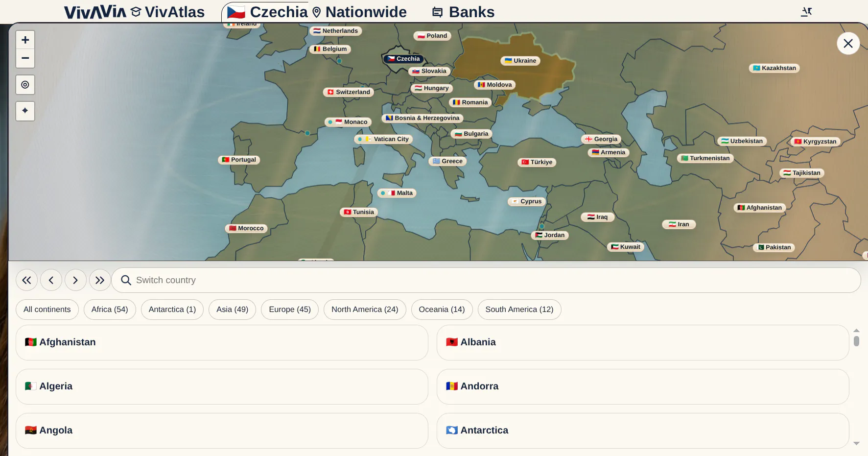This screenshot has height=456, width=868.
Task: Filter countries by South America (12)
Action: (x=519, y=310)
